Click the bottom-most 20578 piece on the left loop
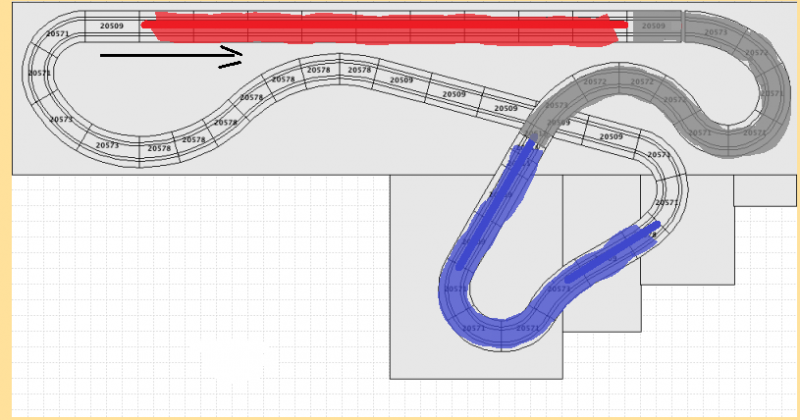 click(158, 149)
